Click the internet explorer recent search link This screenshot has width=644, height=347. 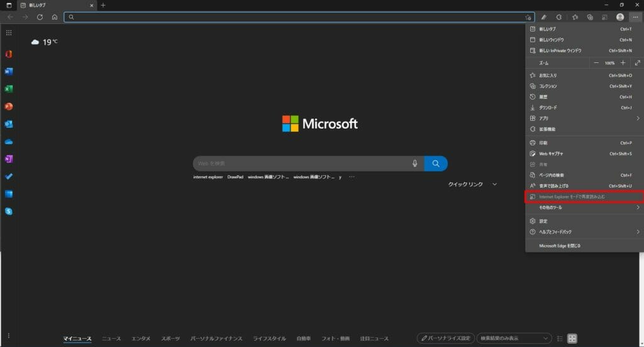coord(208,177)
